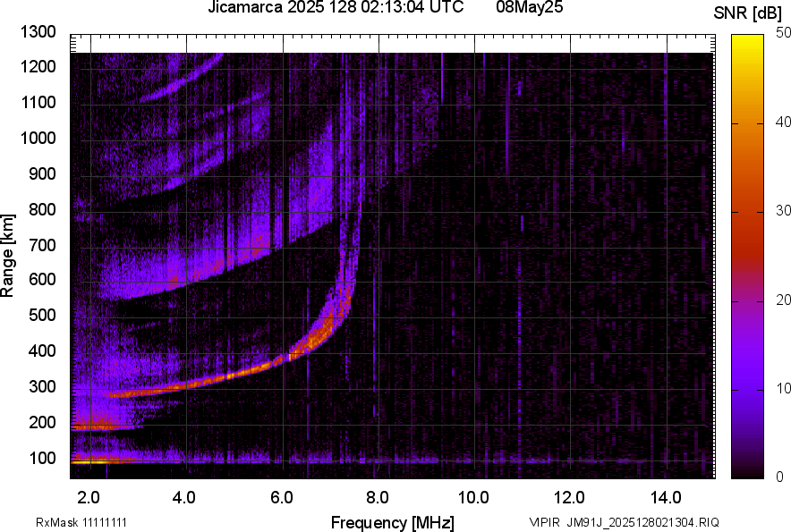Viewport: 791px width, 532px height.
Task: Click colorbar tick value 20
Action: pos(783,300)
